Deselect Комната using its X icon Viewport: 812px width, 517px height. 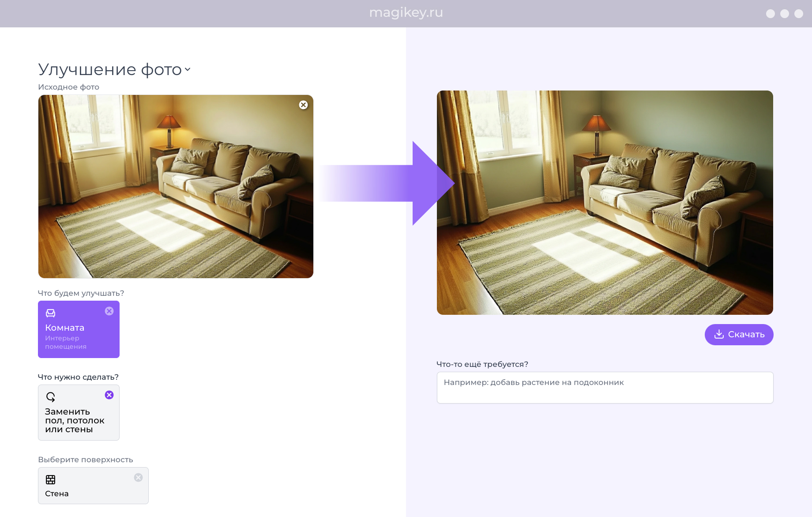[x=109, y=311]
